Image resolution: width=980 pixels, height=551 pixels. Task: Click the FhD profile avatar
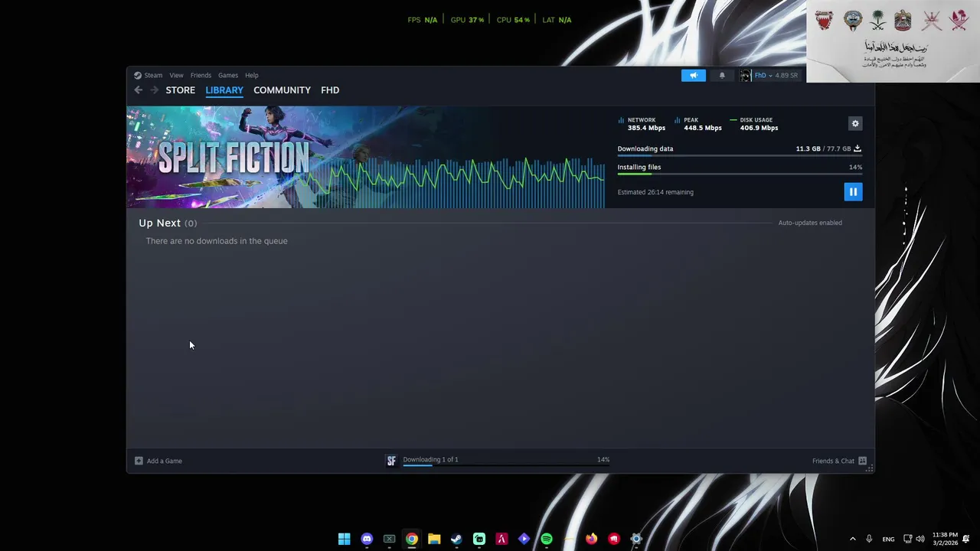pyautogui.click(x=746, y=75)
